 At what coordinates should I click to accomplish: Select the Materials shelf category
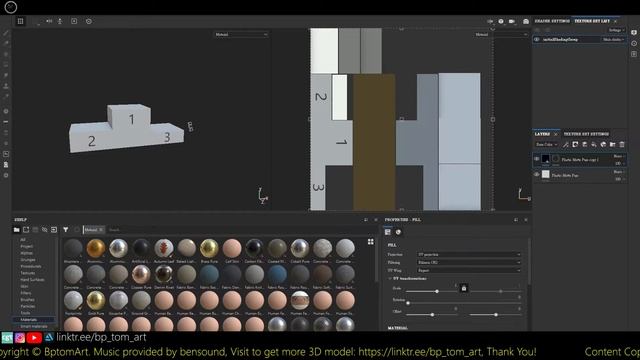pos(29,320)
